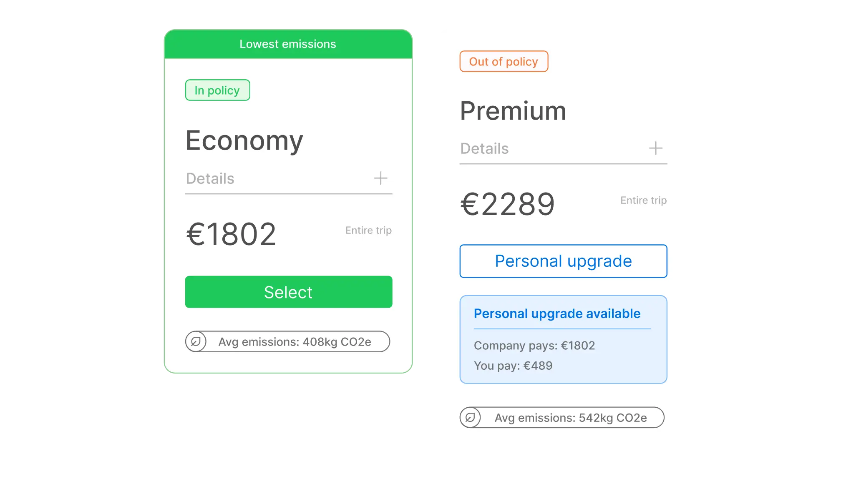Click the 542kg CO2e emissions text
The image size is (851, 504).
pos(571,418)
